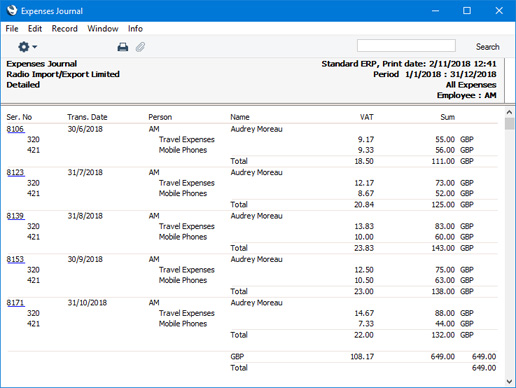
Task: Open the File menu
Action: click(12, 29)
